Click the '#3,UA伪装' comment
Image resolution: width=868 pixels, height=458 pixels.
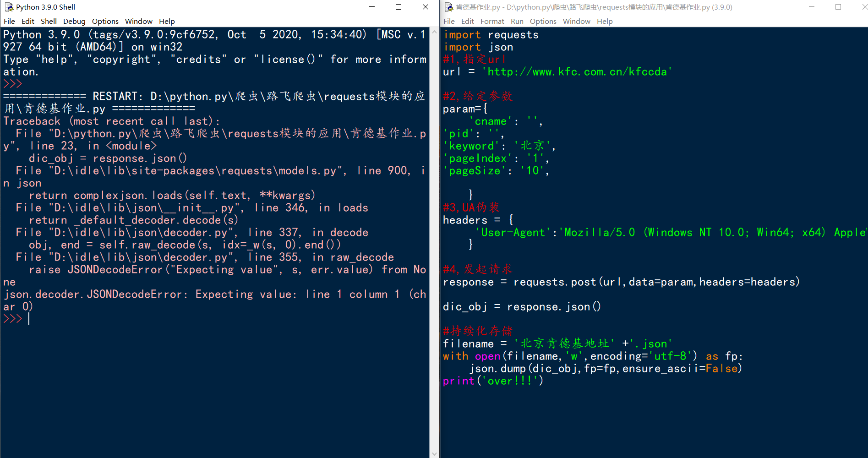(471, 208)
